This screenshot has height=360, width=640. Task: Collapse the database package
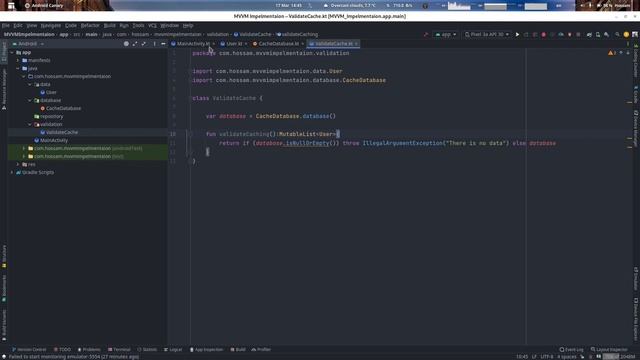pyautogui.click(x=30, y=100)
